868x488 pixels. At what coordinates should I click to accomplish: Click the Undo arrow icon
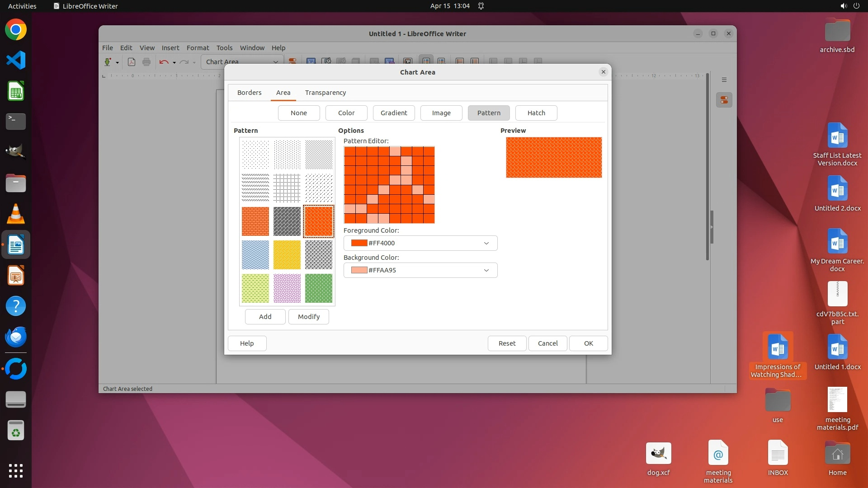164,62
